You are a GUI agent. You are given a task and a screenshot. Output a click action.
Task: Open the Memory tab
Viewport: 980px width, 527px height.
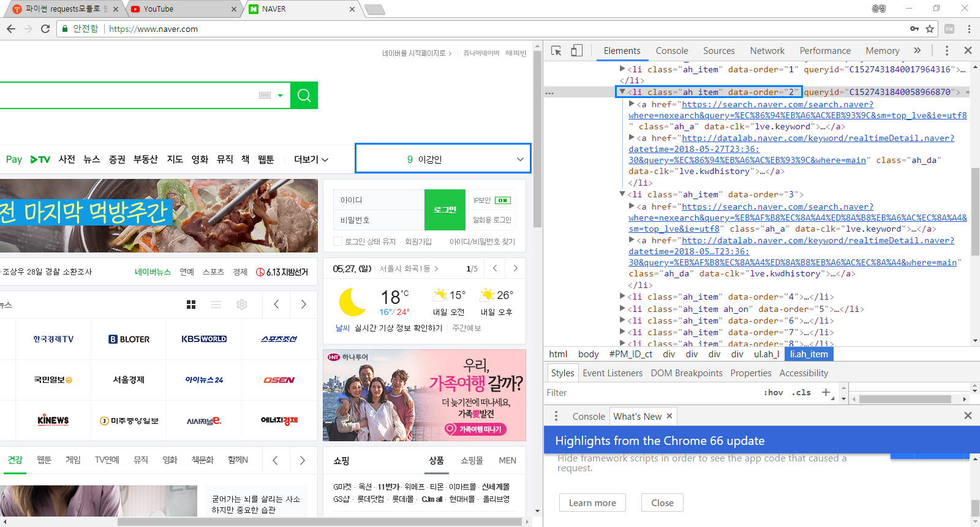click(883, 51)
